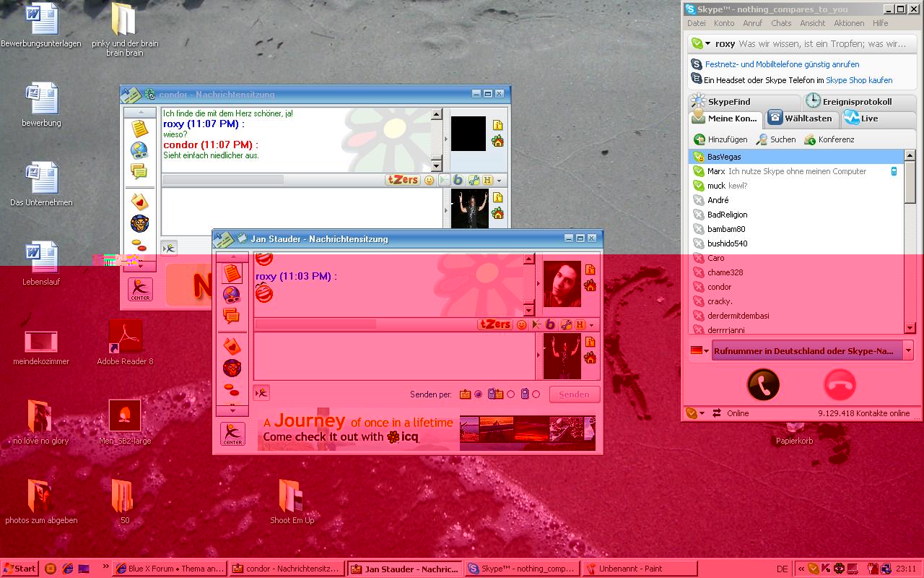Open Hinzufügen to add a Skype contact

720,139
